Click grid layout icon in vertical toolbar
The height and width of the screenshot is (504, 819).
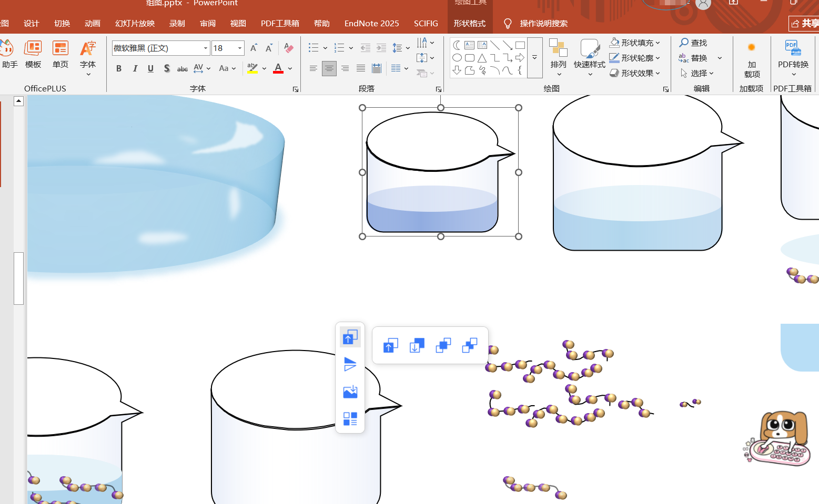click(350, 419)
